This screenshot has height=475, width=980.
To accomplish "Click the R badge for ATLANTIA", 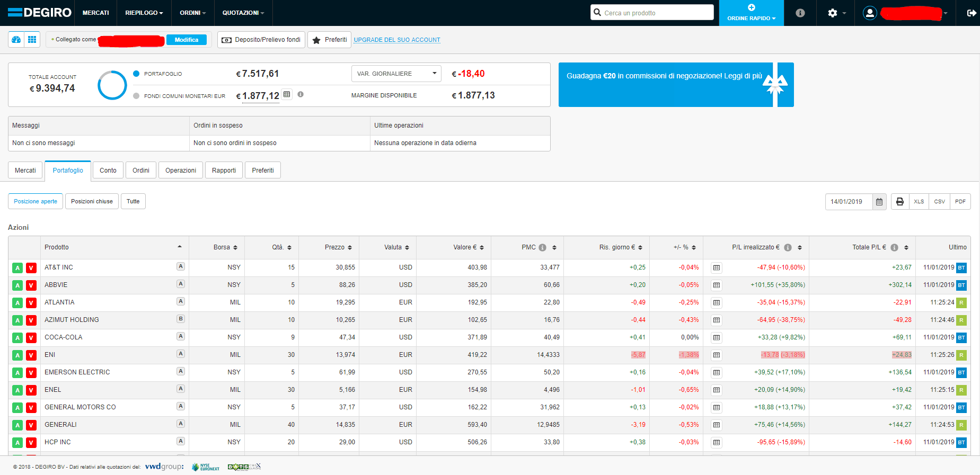I will coord(961,303).
